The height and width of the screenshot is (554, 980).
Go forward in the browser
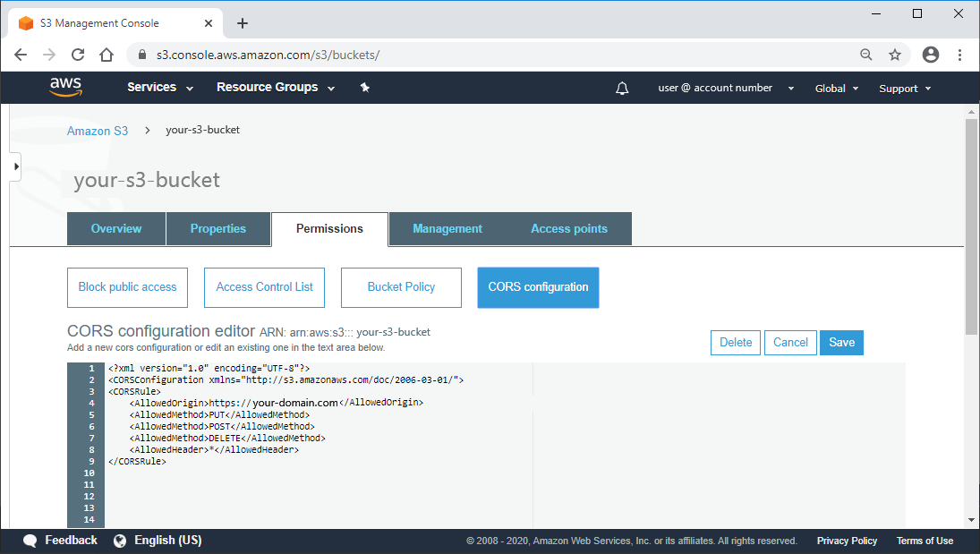coord(49,55)
